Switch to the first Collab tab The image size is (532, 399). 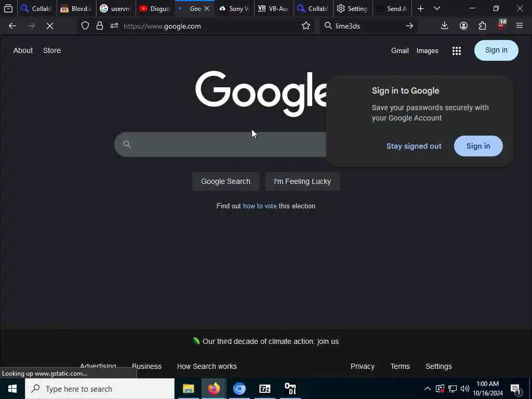tap(37, 9)
